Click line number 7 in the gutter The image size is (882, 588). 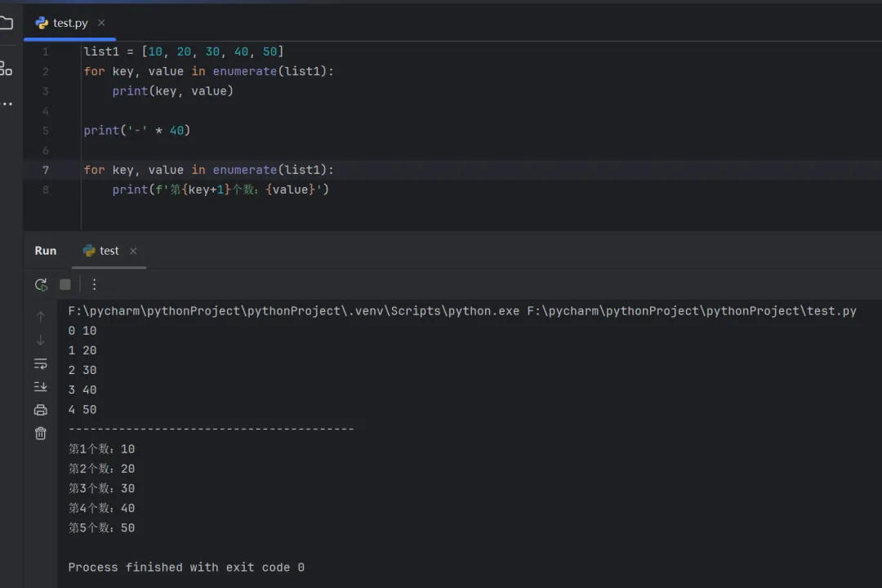[x=46, y=170]
